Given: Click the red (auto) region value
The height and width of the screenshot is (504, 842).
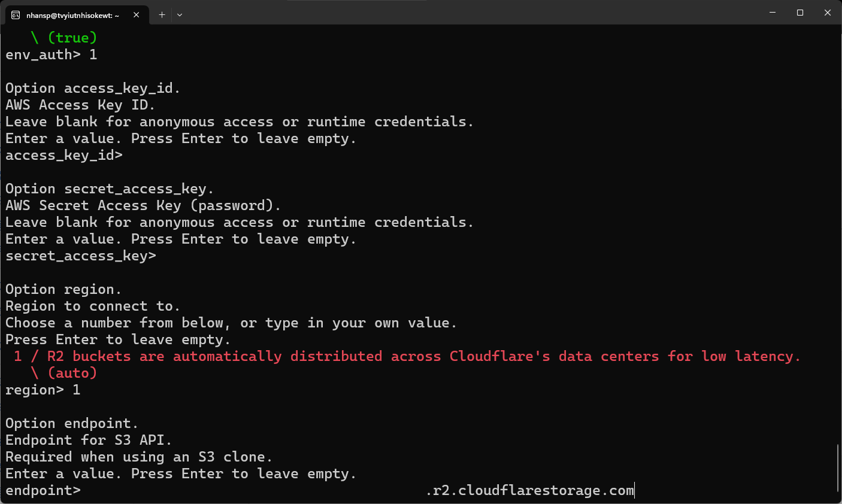Looking at the screenshot, I should [x=72, y=373].
